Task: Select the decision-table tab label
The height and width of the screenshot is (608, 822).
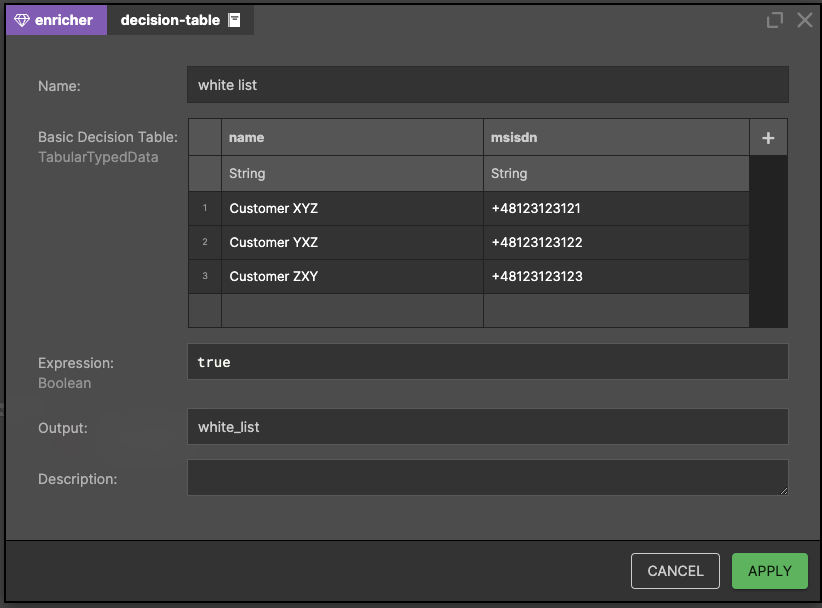Action: [x=170, y=20]
